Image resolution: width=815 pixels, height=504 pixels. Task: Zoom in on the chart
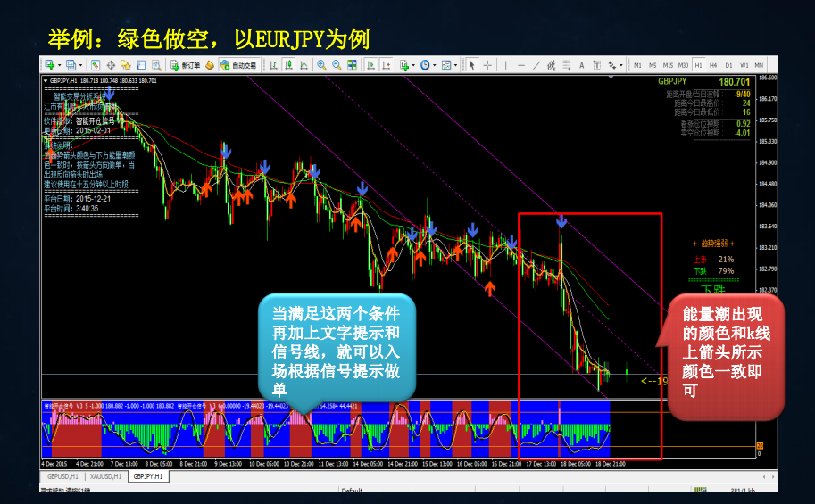pyautogui.click(x=321, y=65)
